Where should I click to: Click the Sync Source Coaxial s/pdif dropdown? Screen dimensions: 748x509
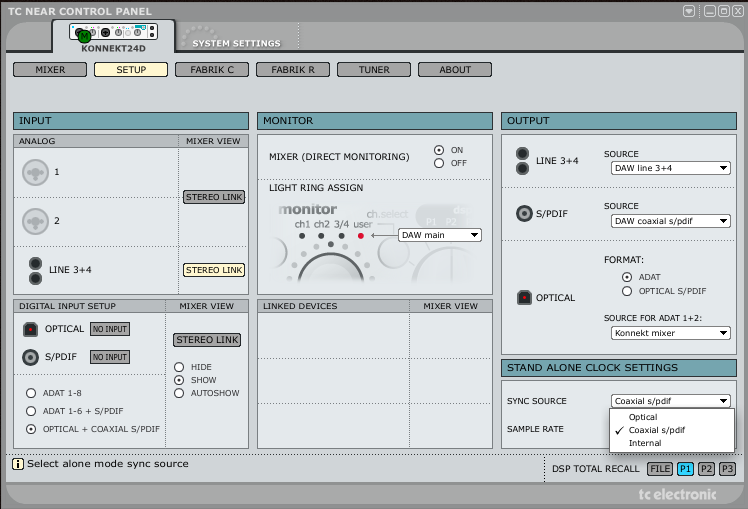[671, 401]
